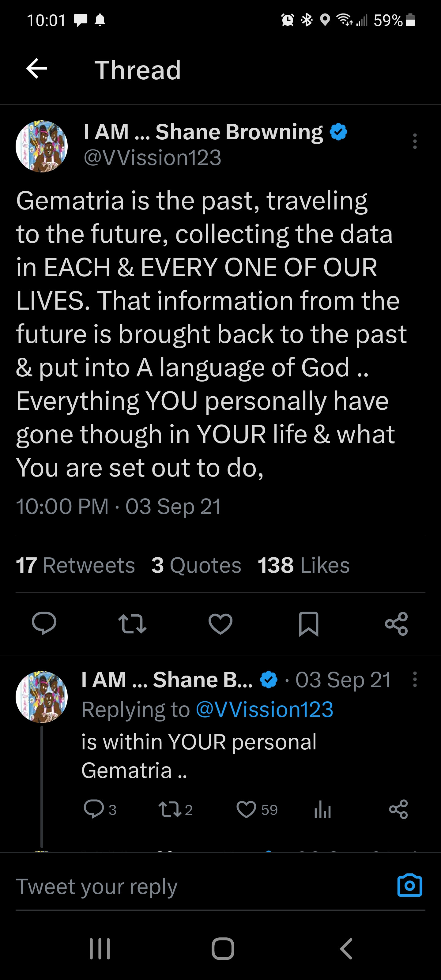View the 17 Retweets list
The width and height of the screenshot is (441, 980).
(75, 565)
